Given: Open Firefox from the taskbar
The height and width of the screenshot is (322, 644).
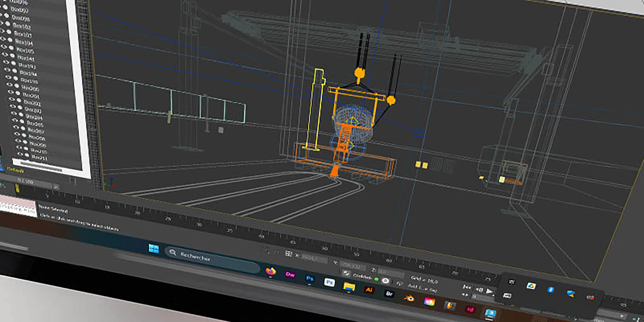Looking at the screenshot, I should 271,271.
